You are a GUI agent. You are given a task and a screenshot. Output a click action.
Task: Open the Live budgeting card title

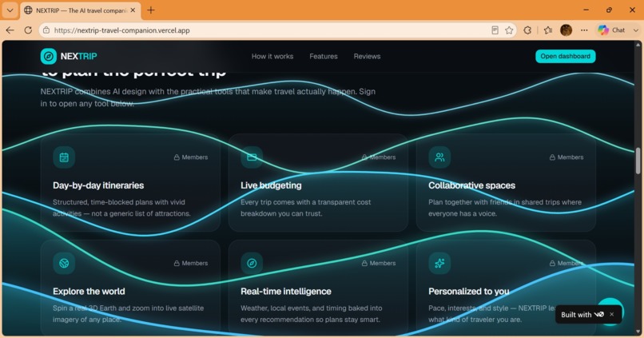tap(271, 185)
